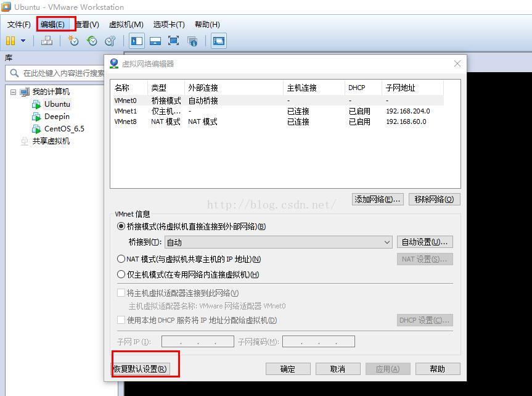Image resolution: width=532 pixels, height=396 pixels.
Task: Click the 子网地址 column header
Action: [412, 88]
